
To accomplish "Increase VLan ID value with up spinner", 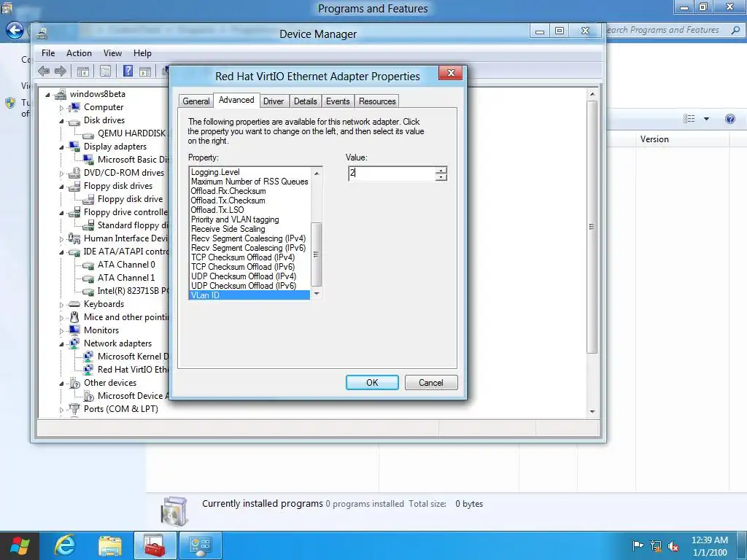I will [441, 170].
